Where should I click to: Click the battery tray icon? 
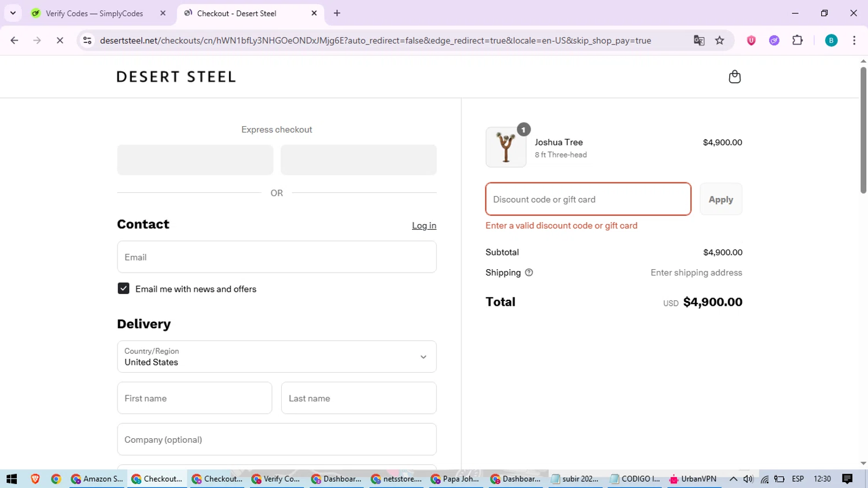click(x=779, y=479)
